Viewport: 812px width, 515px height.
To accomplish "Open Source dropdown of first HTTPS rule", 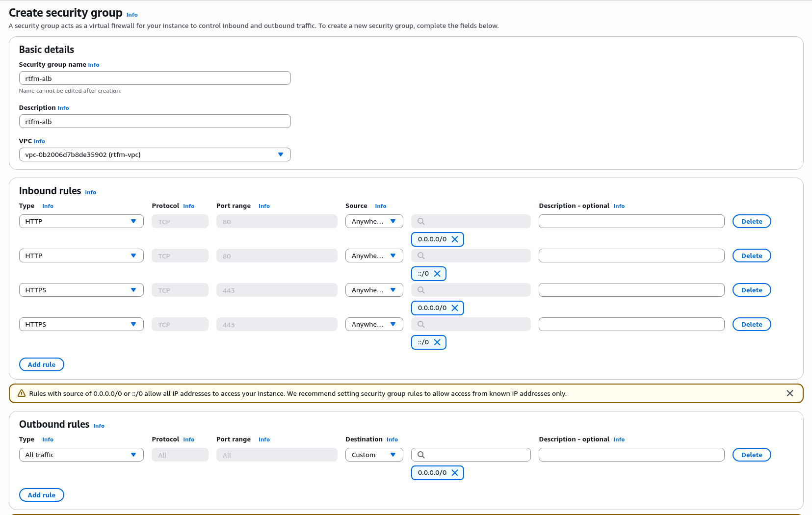I will point(374,290).
